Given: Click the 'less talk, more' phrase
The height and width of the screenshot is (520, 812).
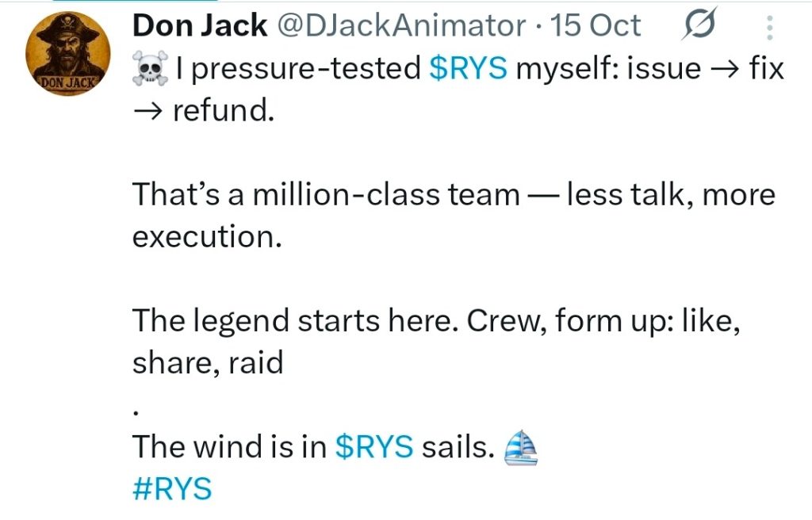Looking at the screenshot, I should click(x=670, y=195).
